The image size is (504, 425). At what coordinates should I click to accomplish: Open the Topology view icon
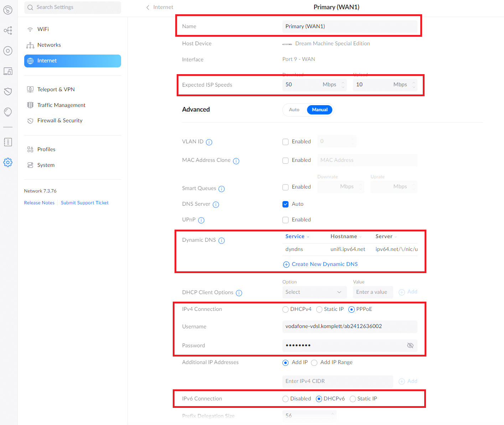[8, 30]
